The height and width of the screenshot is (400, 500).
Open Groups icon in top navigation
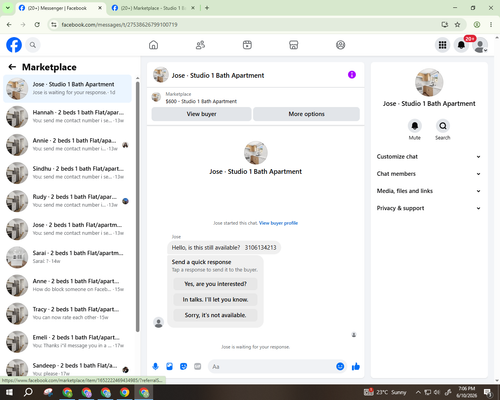click(340, 45)
